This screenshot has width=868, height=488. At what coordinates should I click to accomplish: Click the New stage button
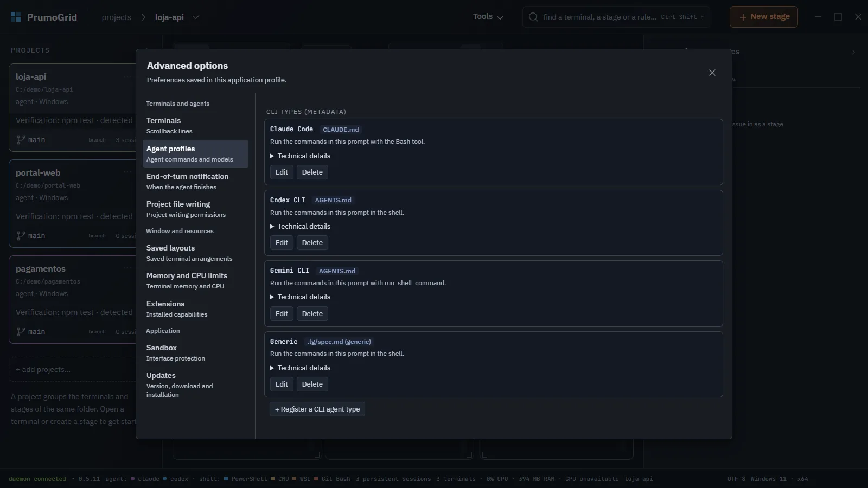[764, 17]
